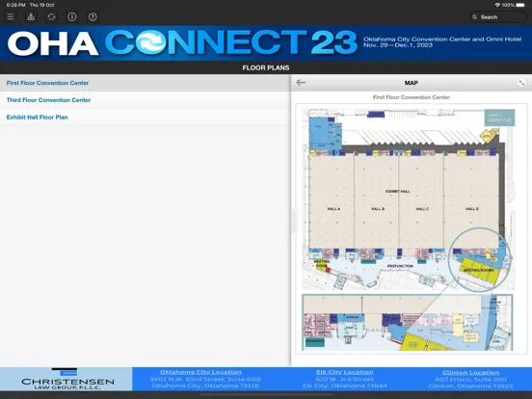Image resolution: width=532 pixels, height=399 pixels.
Task: Expand the map to fullscreen
Action: 521,83
